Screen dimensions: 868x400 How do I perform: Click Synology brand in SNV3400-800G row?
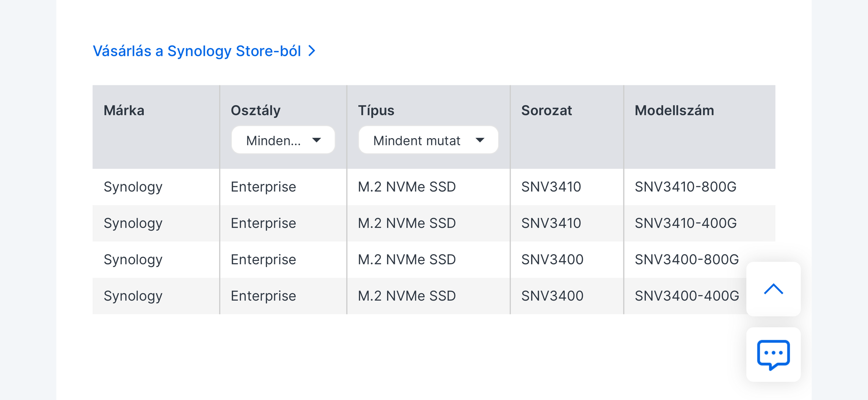[x=133, y=260]
